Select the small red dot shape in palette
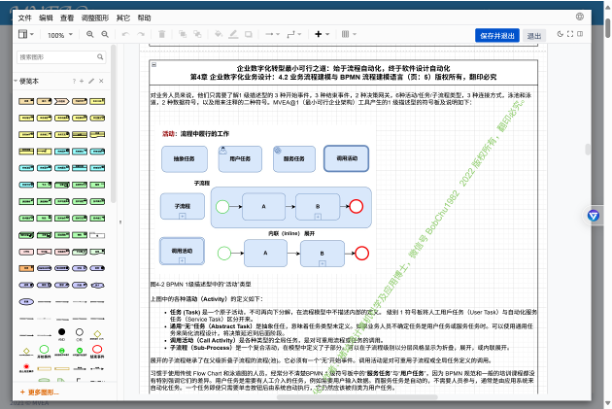This screenshot has height=409, width=612. (x=26, y=366)
